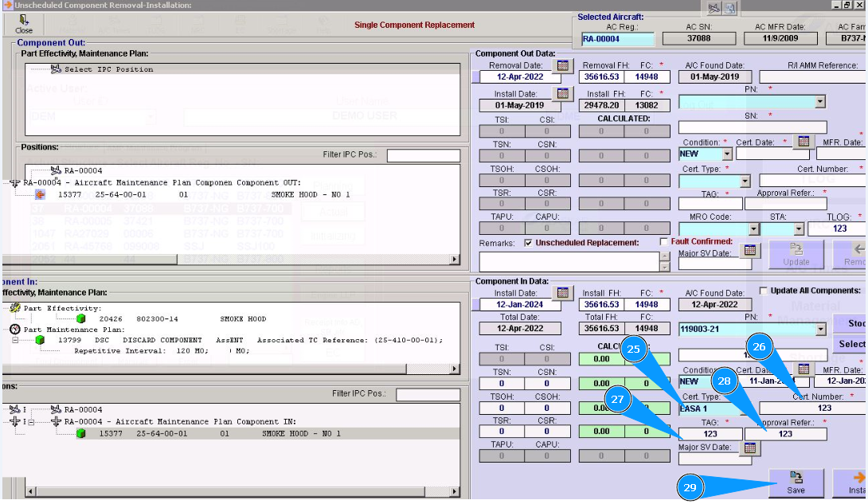Check the Update All Components box
The height and width of the screenshot is (504, 868).
[764, 291]
